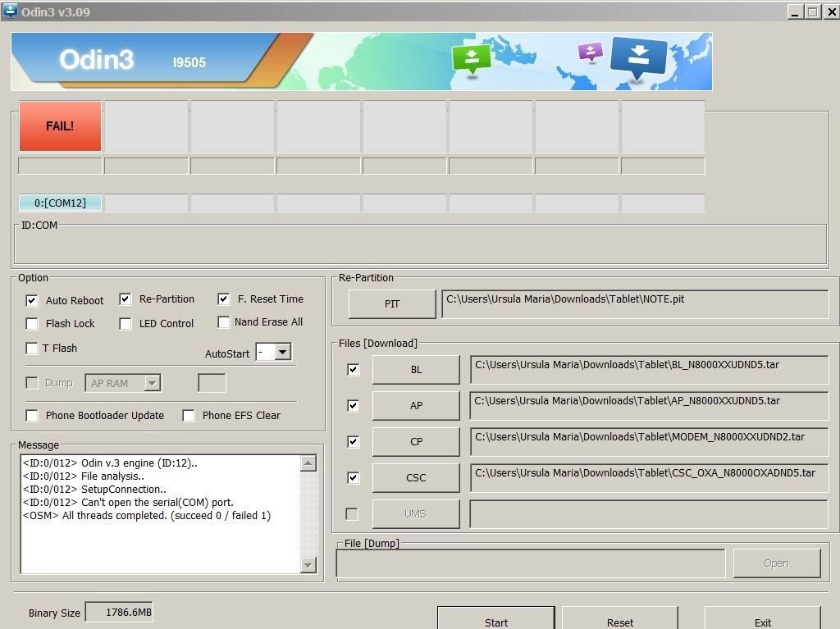The width and height of the screenshot is (840, 629).
Task: Uncheck the Re-Partition option
Action: pos(125,299)
